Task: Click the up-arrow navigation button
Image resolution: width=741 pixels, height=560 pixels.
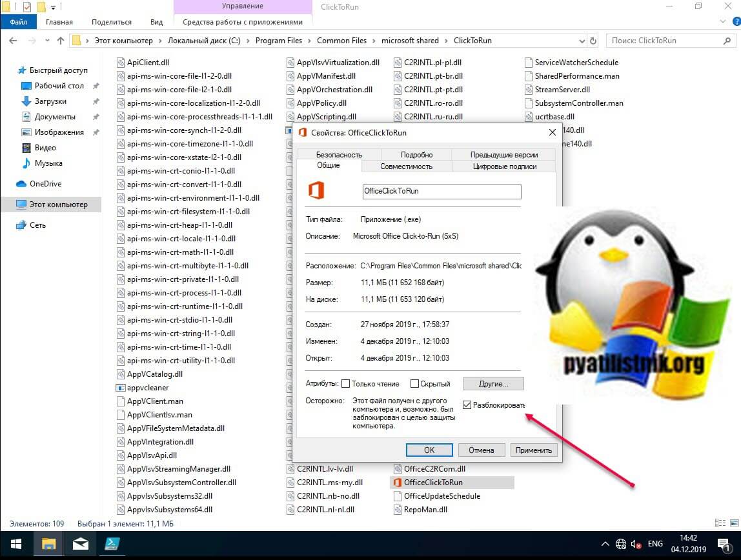Action: click(x=61, y=41)
